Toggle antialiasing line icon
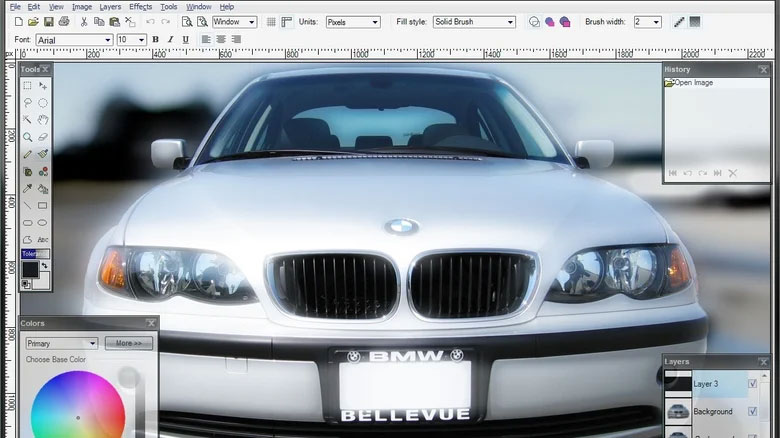This screenshot has width=780, height=438. 679,22
